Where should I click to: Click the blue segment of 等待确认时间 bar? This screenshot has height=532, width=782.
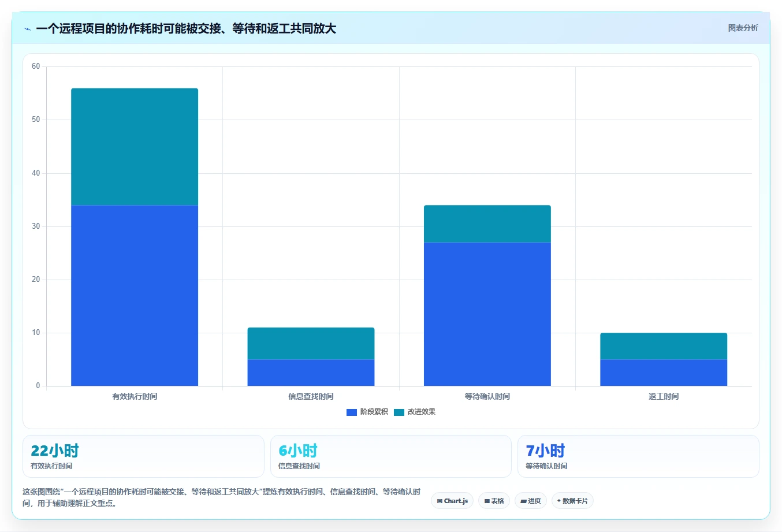[x=487, y=314]
